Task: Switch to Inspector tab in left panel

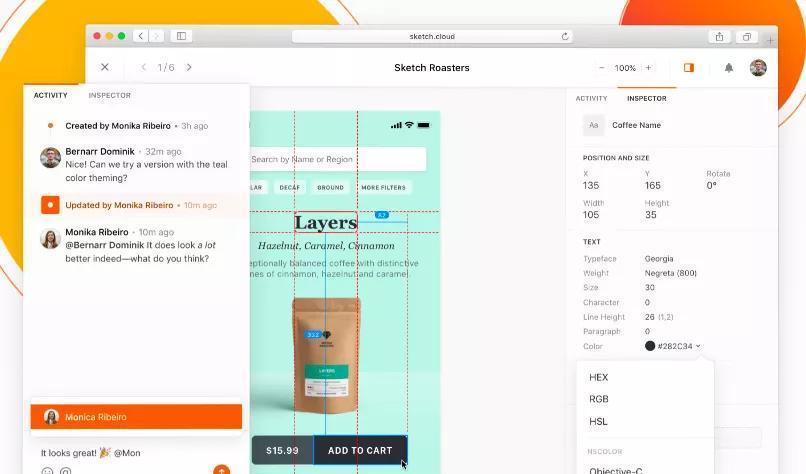Action: pos(109,96)
